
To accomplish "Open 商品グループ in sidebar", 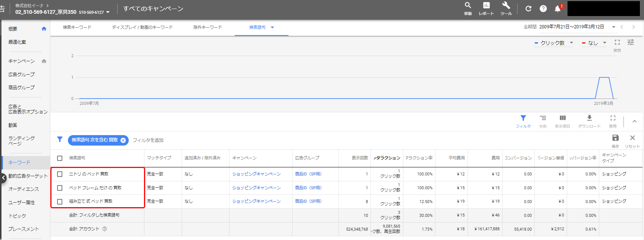I will 22,88.
